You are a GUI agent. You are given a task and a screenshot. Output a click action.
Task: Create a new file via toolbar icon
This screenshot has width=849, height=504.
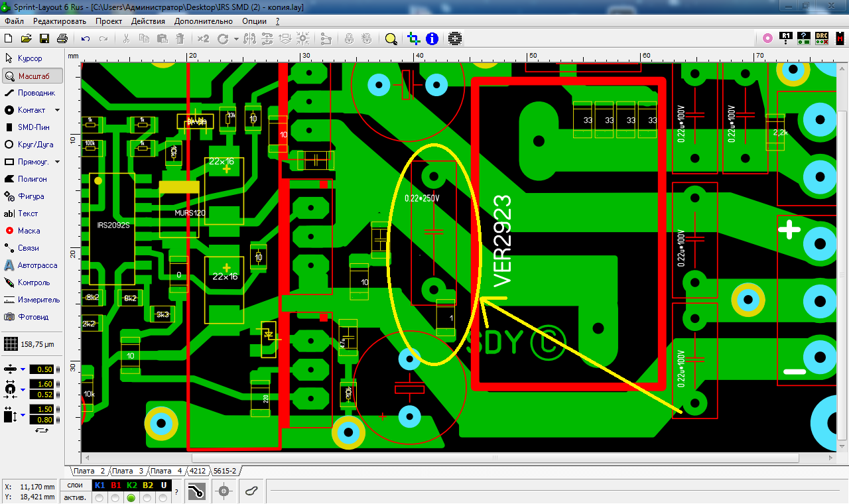point(10,38)
